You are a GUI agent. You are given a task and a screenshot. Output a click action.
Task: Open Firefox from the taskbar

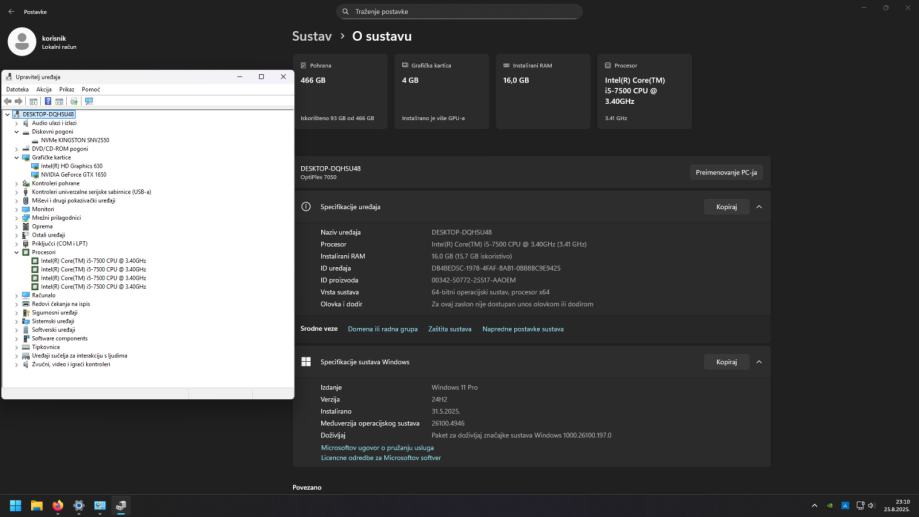[x=58, y=505]
